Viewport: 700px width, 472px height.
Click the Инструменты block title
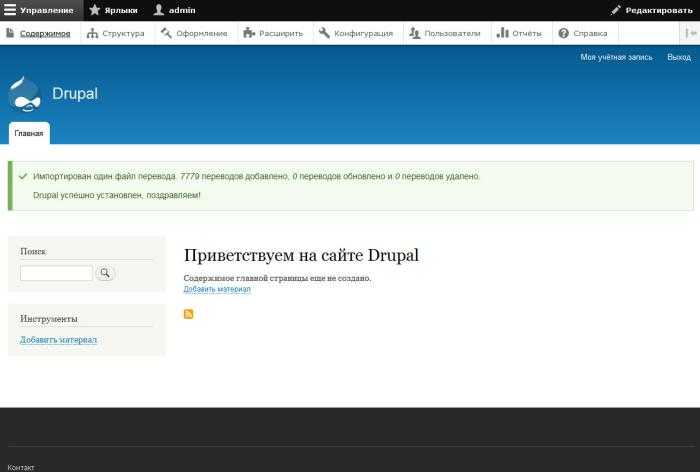click(49, 318)
